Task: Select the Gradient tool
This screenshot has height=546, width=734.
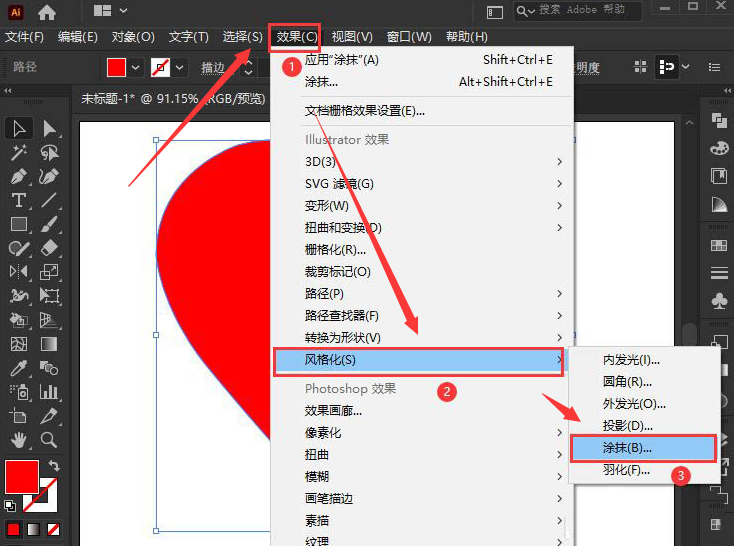Action: click(49, 344)
